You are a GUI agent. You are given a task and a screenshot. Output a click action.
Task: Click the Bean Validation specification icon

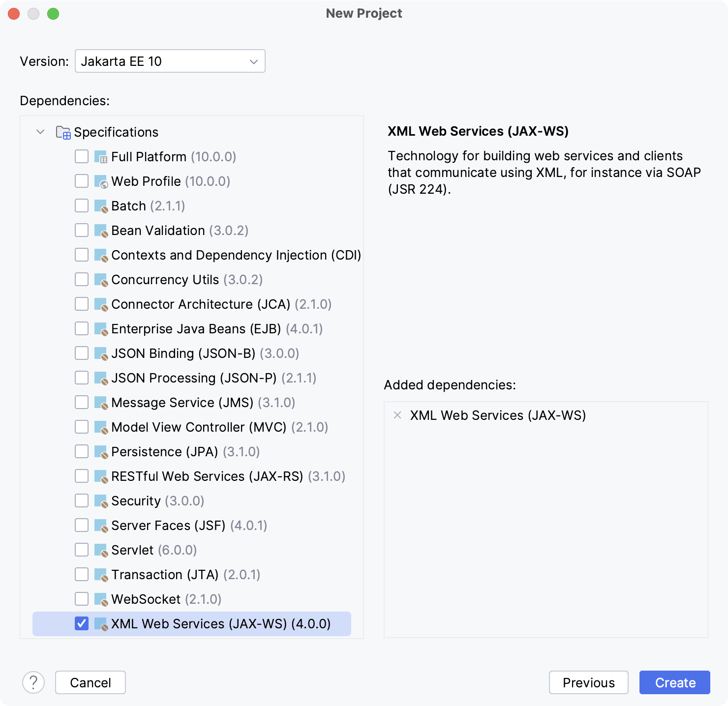(x=100, y=230)
